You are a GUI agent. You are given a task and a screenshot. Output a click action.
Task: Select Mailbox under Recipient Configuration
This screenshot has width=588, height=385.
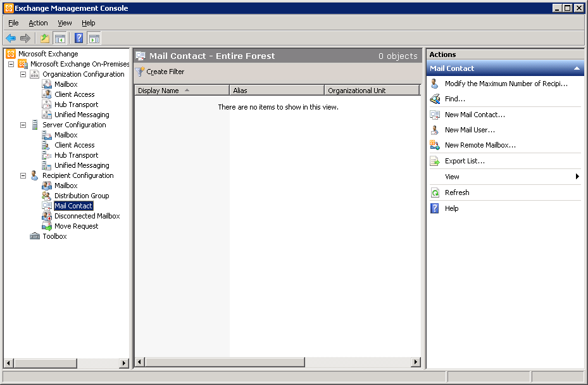coord(66,186)
